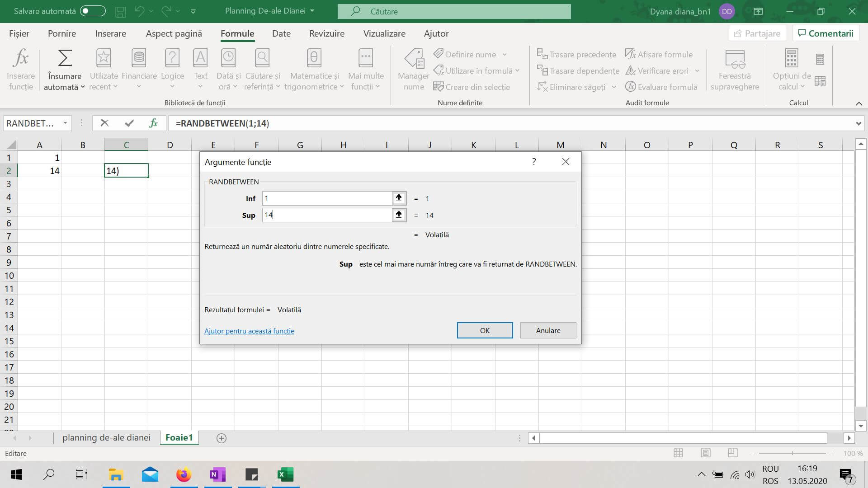868x488 pixels.
Task: Click the Căutare search box
Action: (x=454, y=11)
